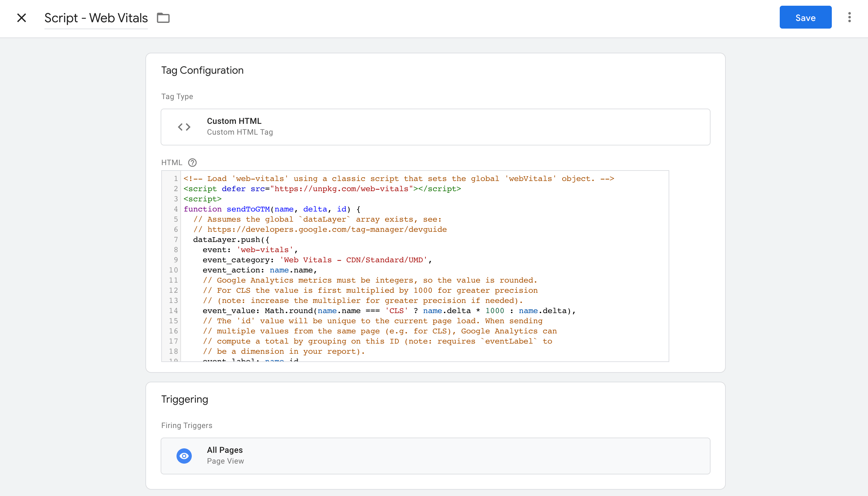Open the three-dot more options menu
The height and width of the screenshot is (496, 868).
(850, 17)
